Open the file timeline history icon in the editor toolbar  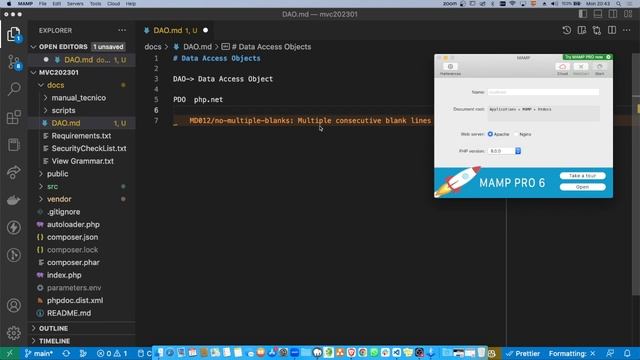pyautogui.click(x=567, y=30)
